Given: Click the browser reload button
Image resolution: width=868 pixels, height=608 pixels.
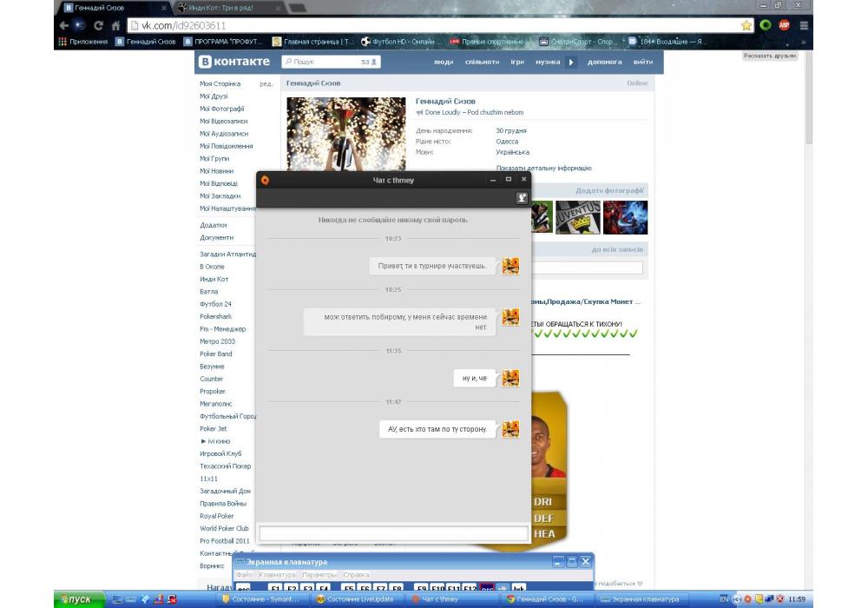Looking at the screenshot, I should (98, 26).
